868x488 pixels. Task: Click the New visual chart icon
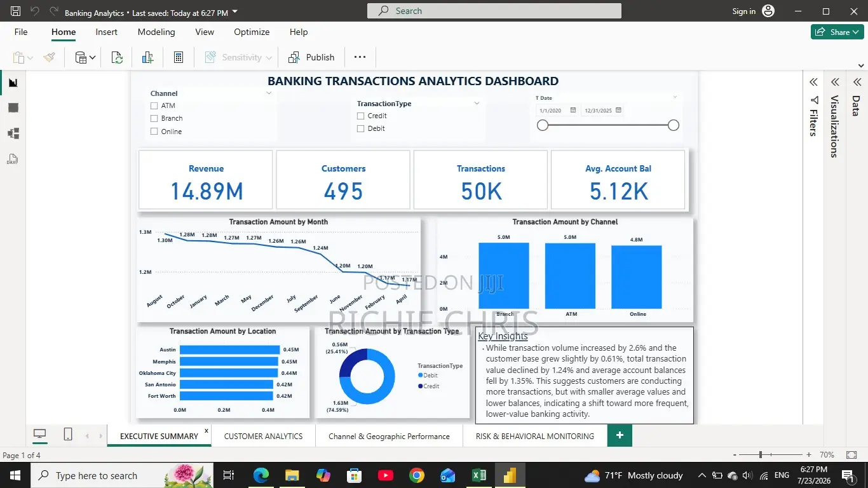[148, 58]
